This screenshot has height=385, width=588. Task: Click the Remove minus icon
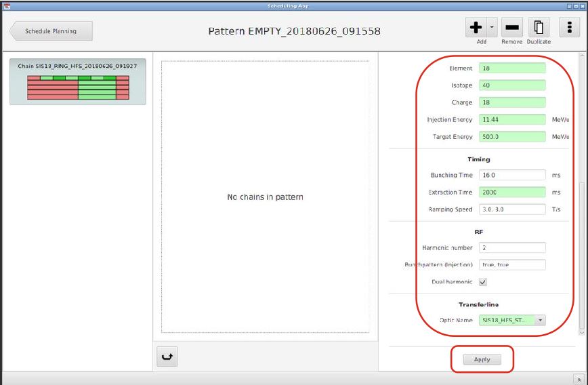512,28
